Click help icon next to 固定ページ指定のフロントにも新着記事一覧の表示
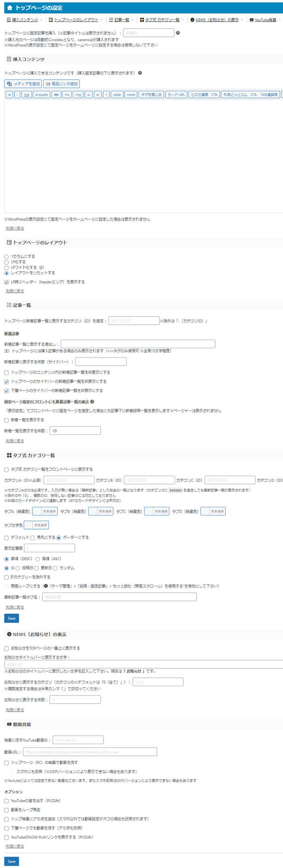 point(92,402)
